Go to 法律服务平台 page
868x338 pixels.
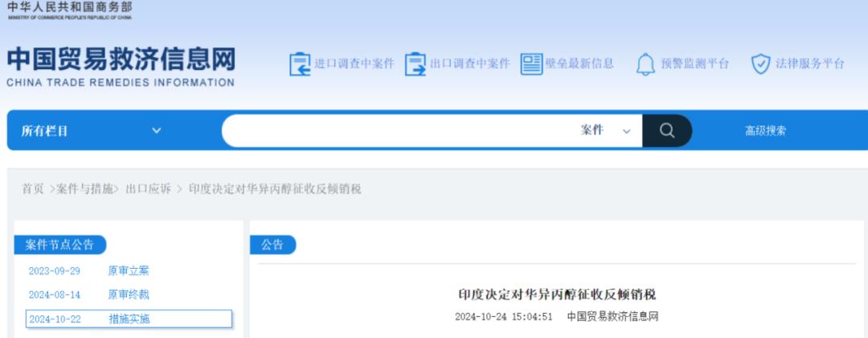(x=810, y=64)
